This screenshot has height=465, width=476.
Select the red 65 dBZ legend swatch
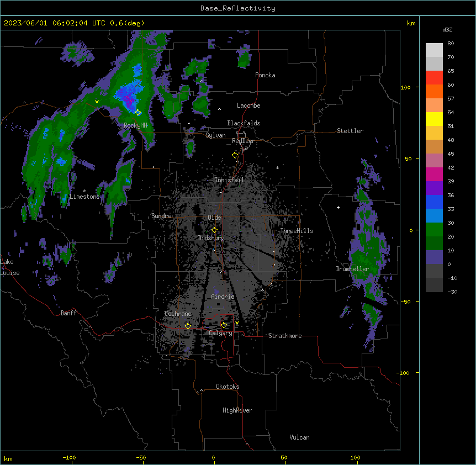(434, 77)
